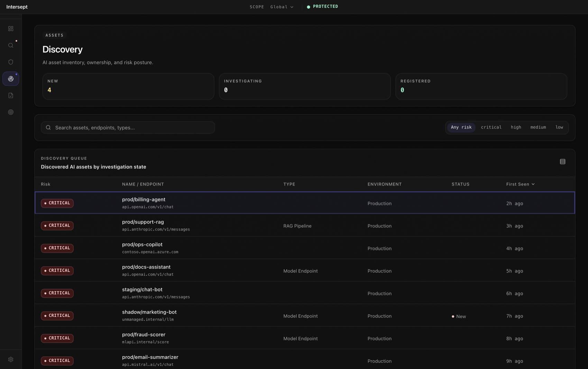
Task: Click api.mistral.ai/v1/chat endpoint text
Action: (x=148, y=365)
